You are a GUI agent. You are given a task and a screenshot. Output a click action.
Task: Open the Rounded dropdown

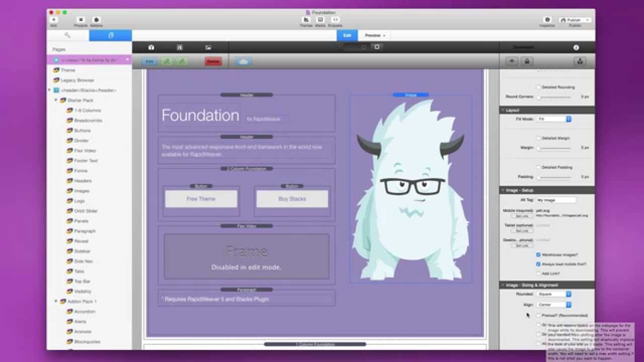[554, 294]
